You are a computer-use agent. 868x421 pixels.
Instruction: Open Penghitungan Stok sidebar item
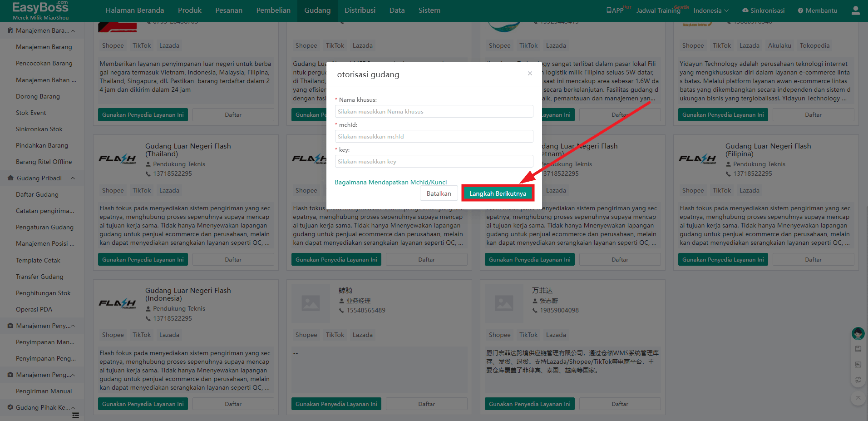click(x=43, y=293)
